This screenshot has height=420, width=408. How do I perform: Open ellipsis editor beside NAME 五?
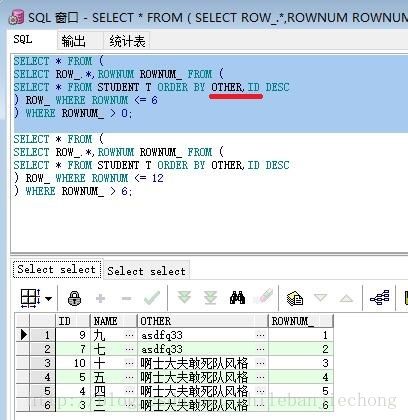[129, 377]
